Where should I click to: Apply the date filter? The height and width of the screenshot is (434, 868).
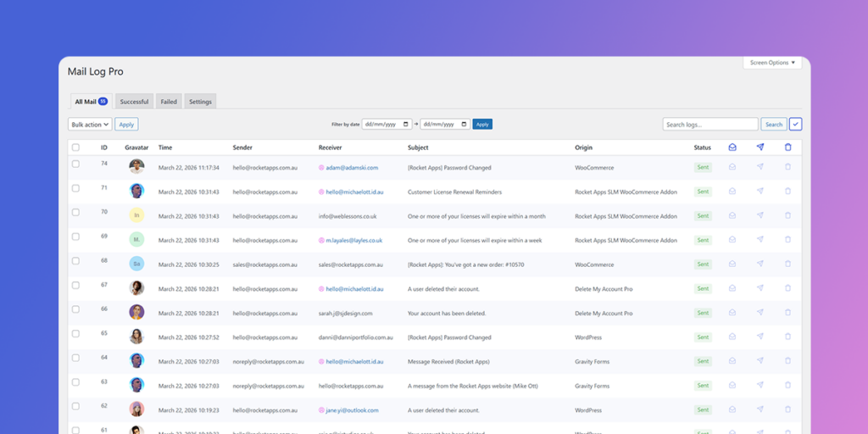(x=482, y=125)
